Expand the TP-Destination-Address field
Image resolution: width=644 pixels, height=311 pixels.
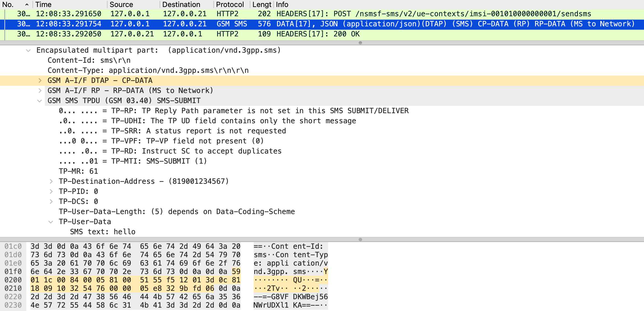(51, 182)
